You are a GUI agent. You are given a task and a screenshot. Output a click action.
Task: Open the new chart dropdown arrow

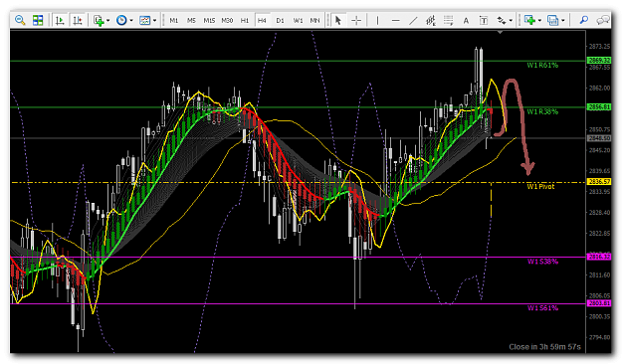[539, 21]
